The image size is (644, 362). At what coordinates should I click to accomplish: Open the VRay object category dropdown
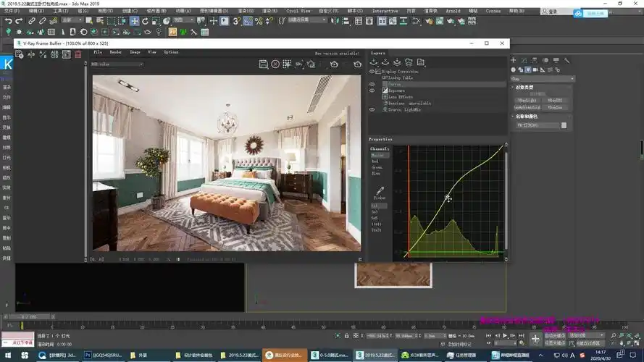[542, 79]
